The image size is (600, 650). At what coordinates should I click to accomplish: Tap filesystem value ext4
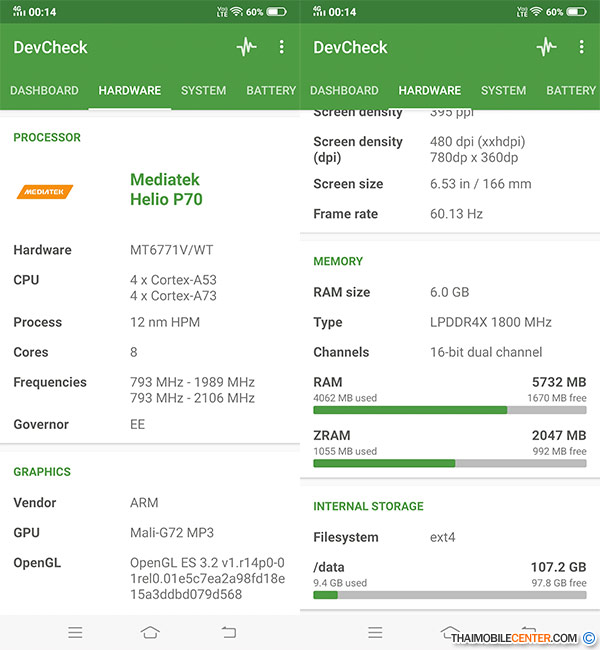(442, 537)
